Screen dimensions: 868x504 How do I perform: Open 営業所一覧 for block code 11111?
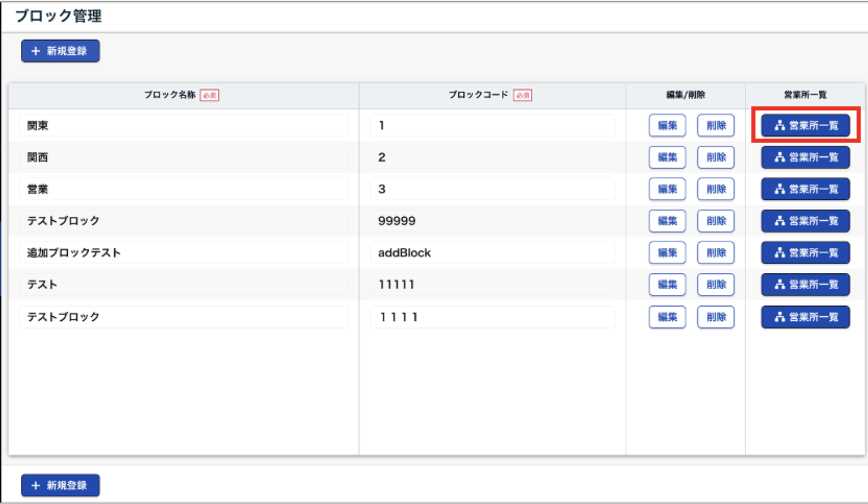click(805, 285)
